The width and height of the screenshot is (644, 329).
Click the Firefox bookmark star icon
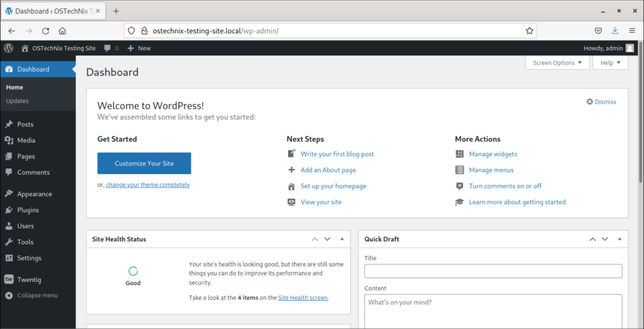click(x=530, y=30)
